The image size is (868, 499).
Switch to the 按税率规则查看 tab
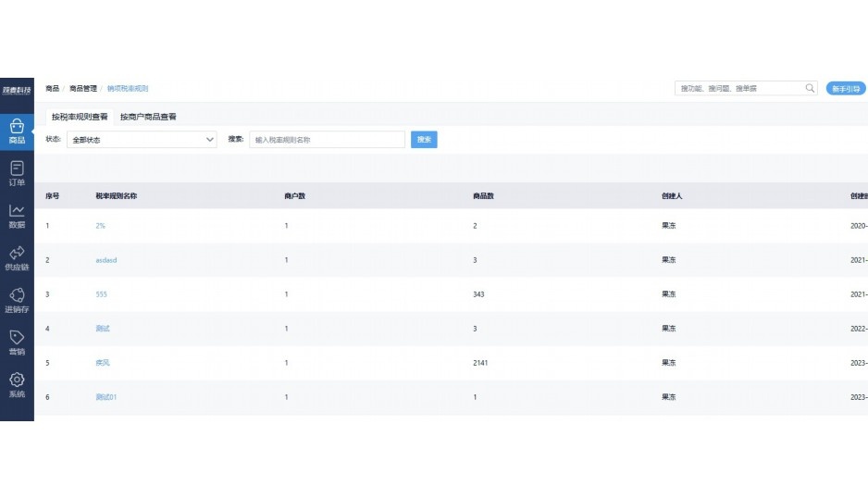(80, 118)
